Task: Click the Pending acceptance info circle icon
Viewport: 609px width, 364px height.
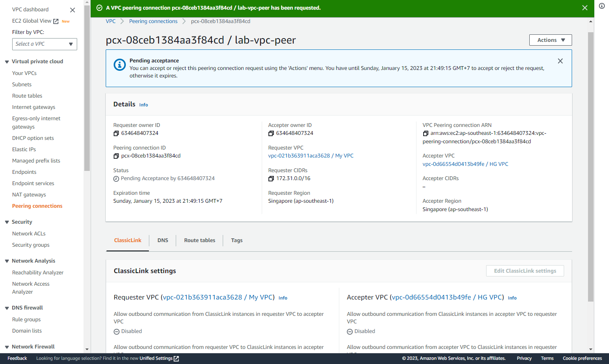Action: (x=120, y=65)
